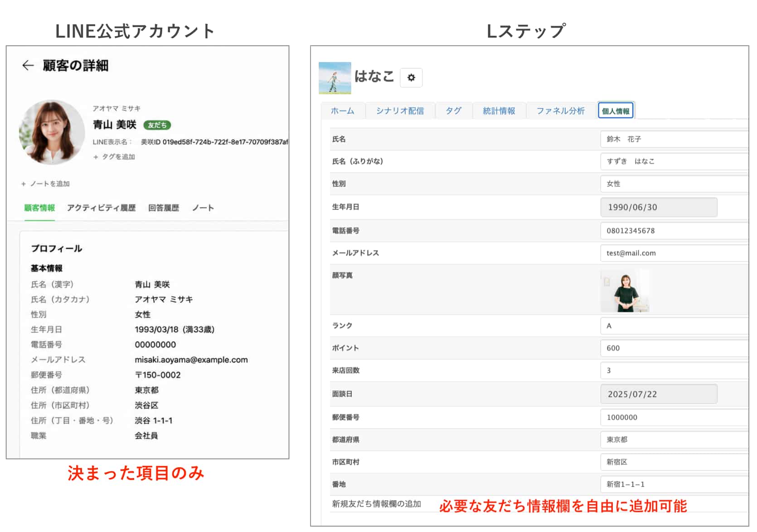Open the ホーム tab in Lステップ
The image size is (757, 532).
point(343,111)
